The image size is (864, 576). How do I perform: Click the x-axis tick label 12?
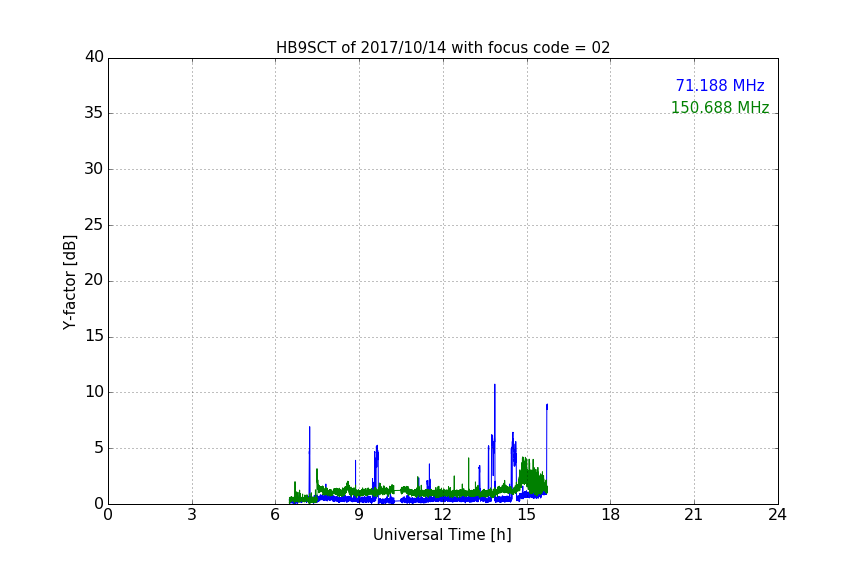442,516
